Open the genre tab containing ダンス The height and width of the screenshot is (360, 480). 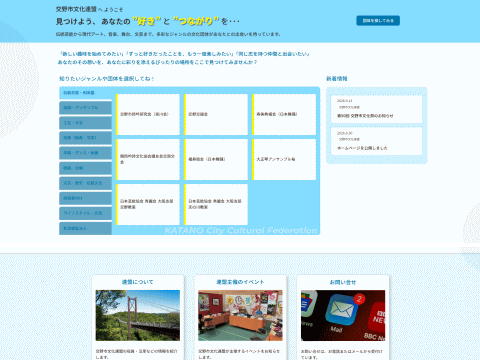click(85, 153)
